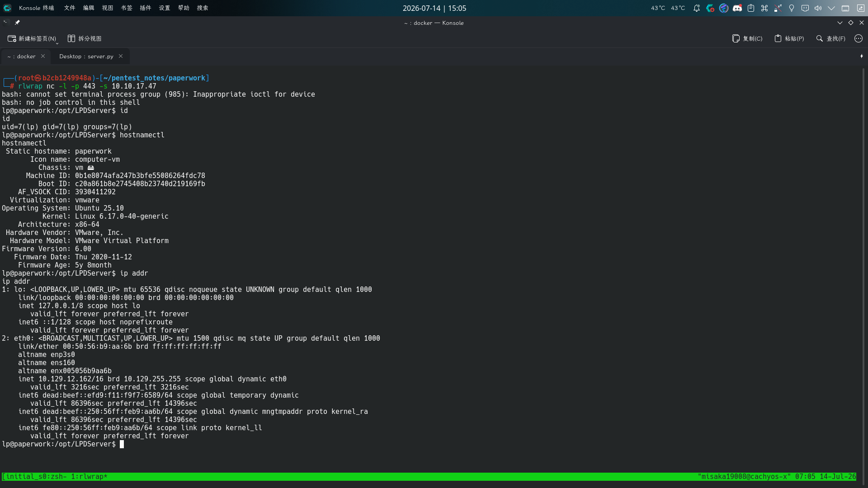This screenshot has height=488, width=868.
Task: Open the volume speaker tray icon
Action: pos(818,8)
